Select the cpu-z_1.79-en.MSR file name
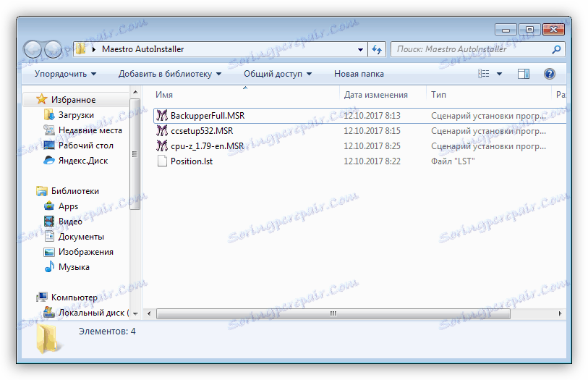Image resolution: width=588 pixels, height=380 pixels. point(207,146)
